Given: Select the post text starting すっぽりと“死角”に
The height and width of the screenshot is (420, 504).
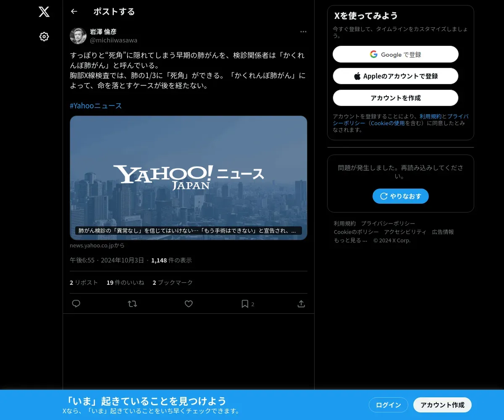Looking at the screenshot, I should (x=188, y=71).
